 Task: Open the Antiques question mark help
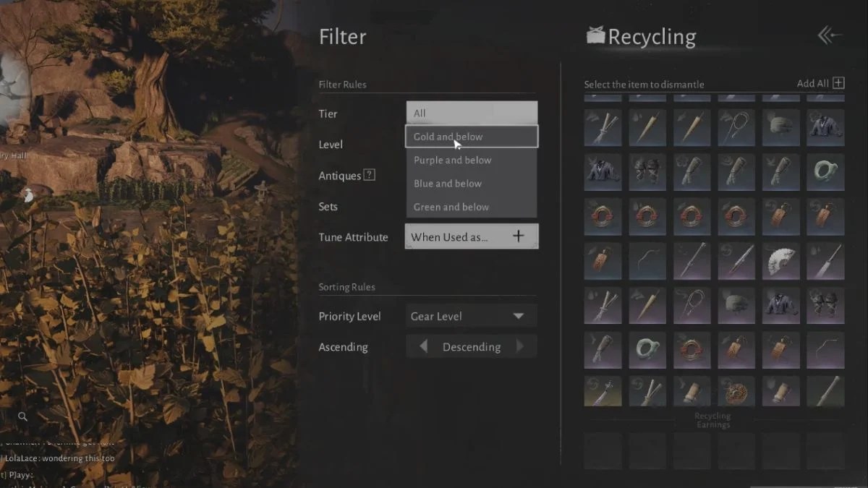click(x=369, y=175)
